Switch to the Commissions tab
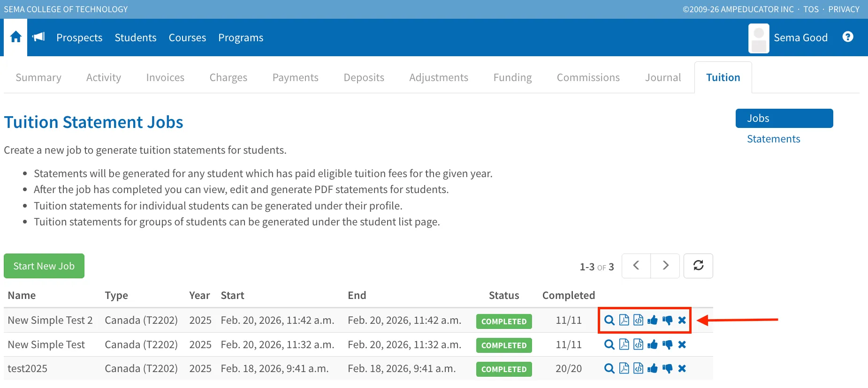 (588, 77)
